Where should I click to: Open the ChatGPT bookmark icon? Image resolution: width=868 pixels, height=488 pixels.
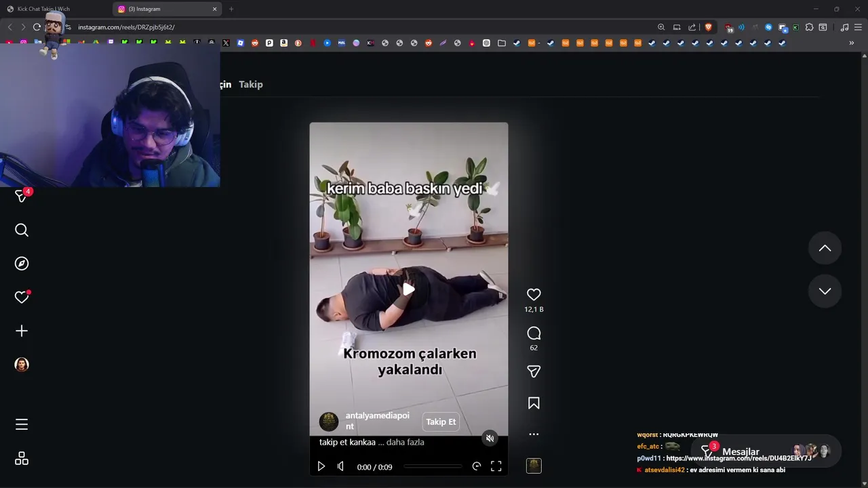[486, 43]
